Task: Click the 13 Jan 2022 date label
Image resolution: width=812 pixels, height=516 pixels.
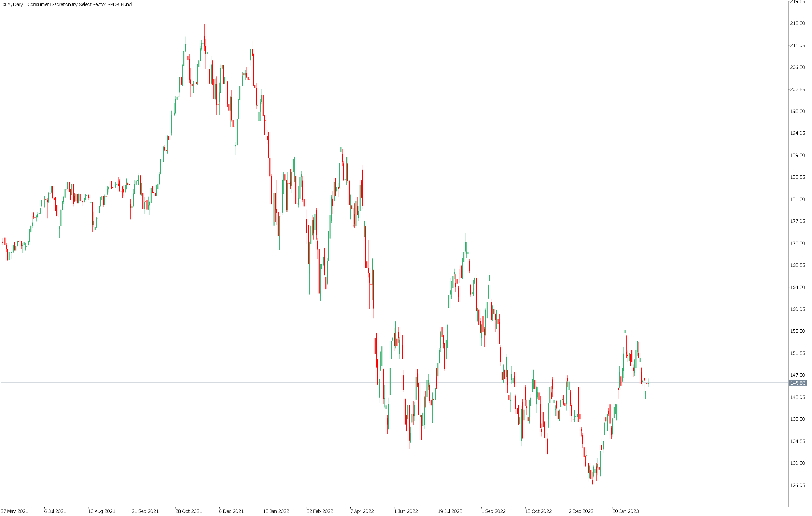Action: pyautogui.click(x=276, y=511)
